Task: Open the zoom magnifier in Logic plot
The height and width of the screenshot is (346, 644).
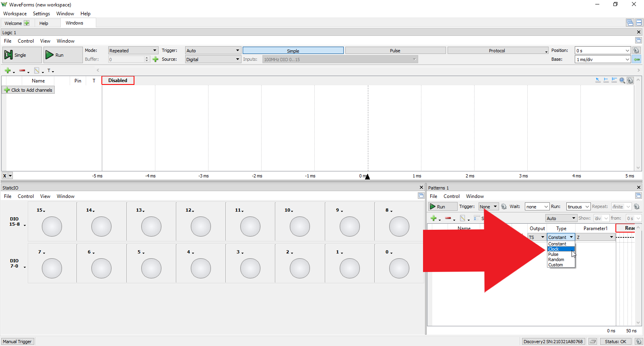Action: pos(622,80)
